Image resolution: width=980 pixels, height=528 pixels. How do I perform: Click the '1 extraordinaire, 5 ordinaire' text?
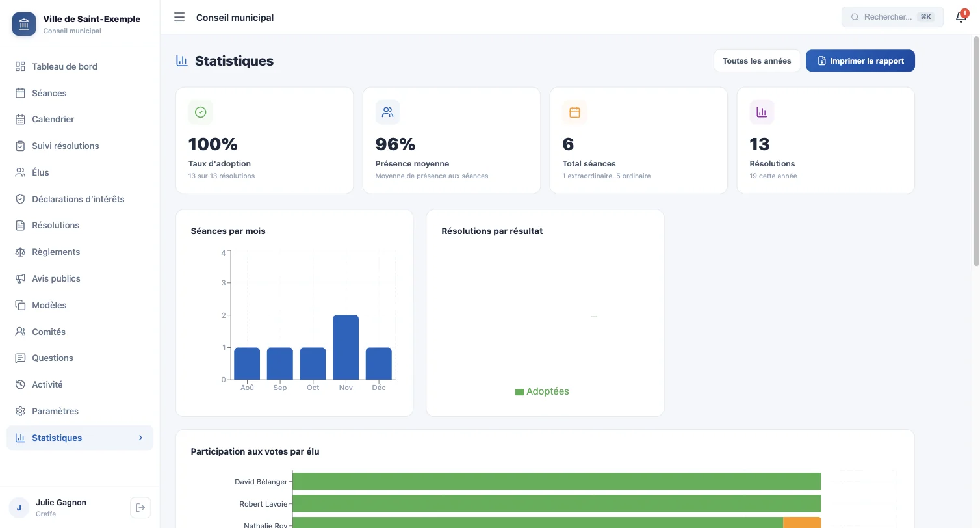tap(606, 176)
